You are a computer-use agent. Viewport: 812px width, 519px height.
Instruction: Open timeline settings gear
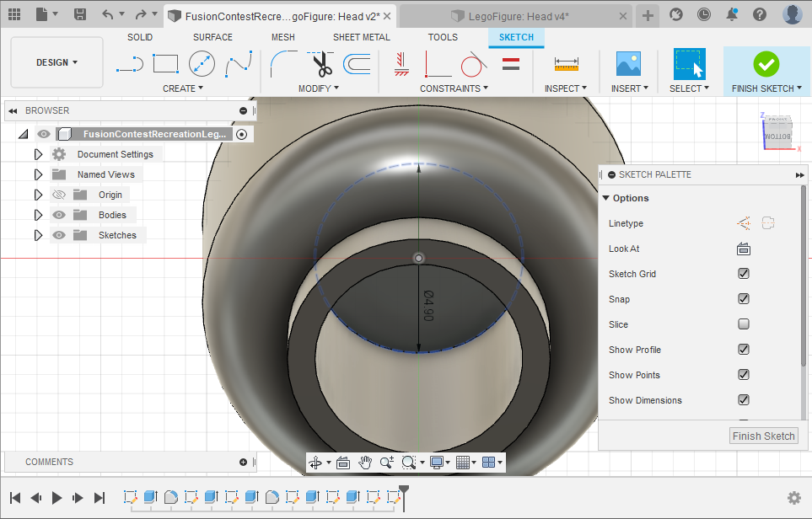pos(794,498)
